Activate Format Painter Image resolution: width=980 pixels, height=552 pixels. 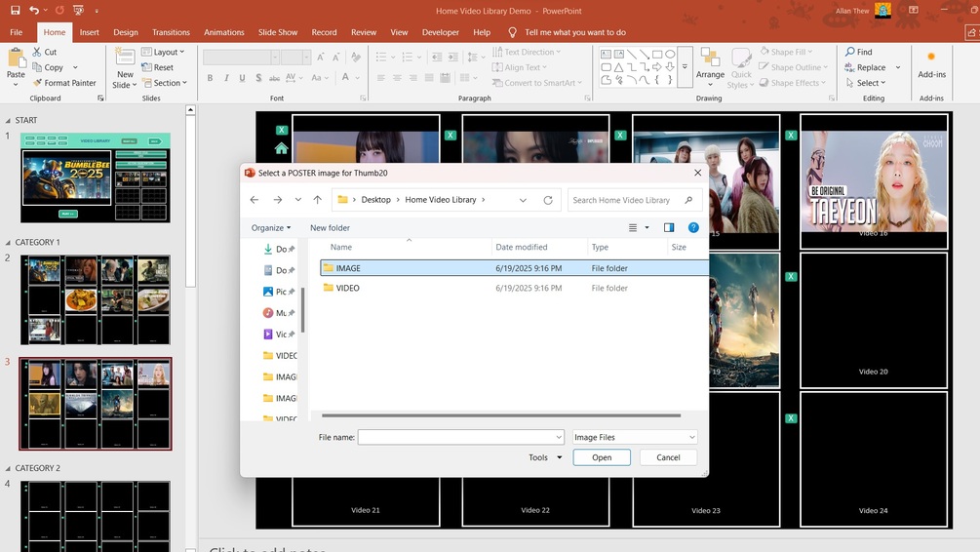[x=64, y=83]
